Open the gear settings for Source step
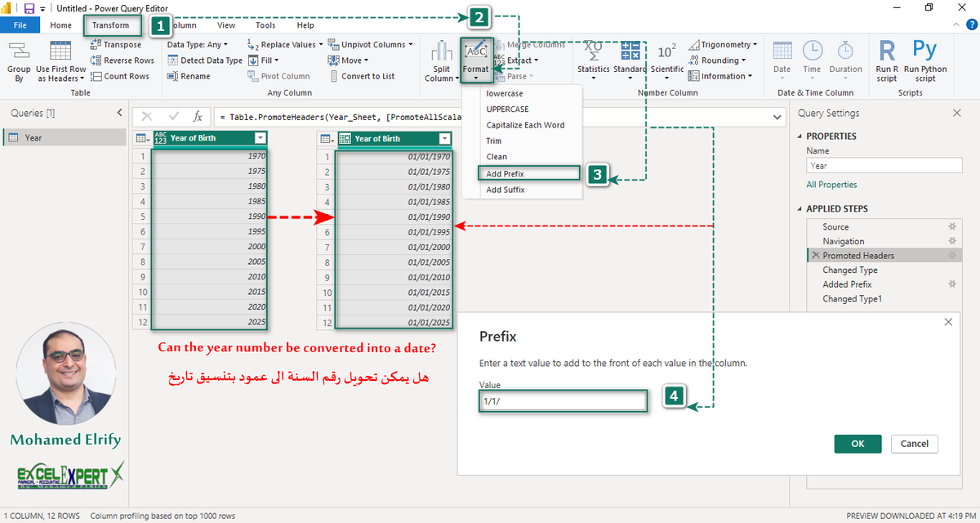 [951, 226]
